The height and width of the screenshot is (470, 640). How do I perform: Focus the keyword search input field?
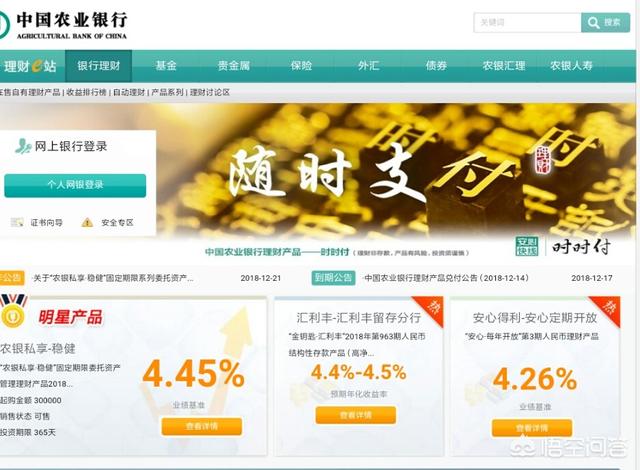527,22
